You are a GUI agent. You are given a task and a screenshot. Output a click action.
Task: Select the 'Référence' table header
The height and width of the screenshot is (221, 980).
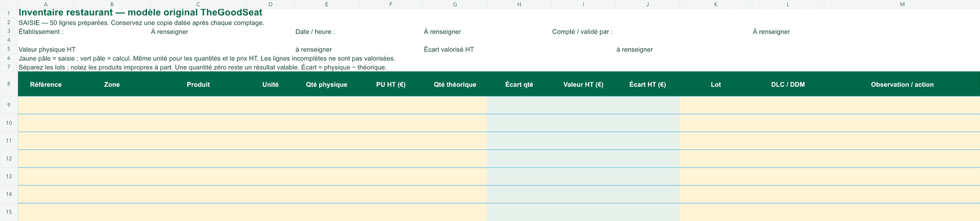click(x=46, y=84)
